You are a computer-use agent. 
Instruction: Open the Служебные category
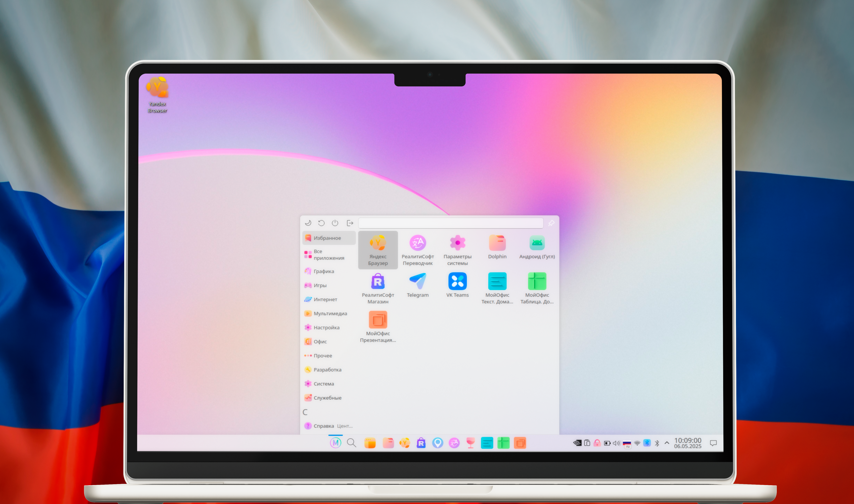click(329, 398)
